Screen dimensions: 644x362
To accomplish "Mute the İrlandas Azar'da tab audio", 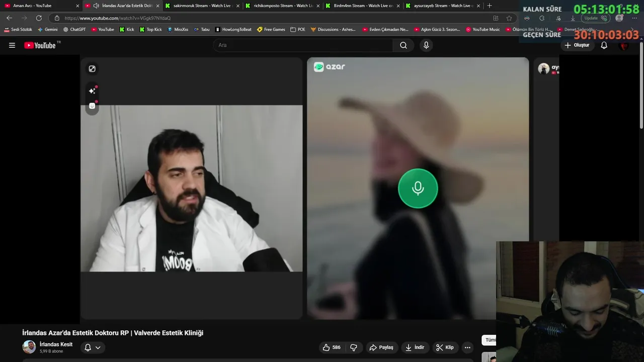I will tap(96, 6).
